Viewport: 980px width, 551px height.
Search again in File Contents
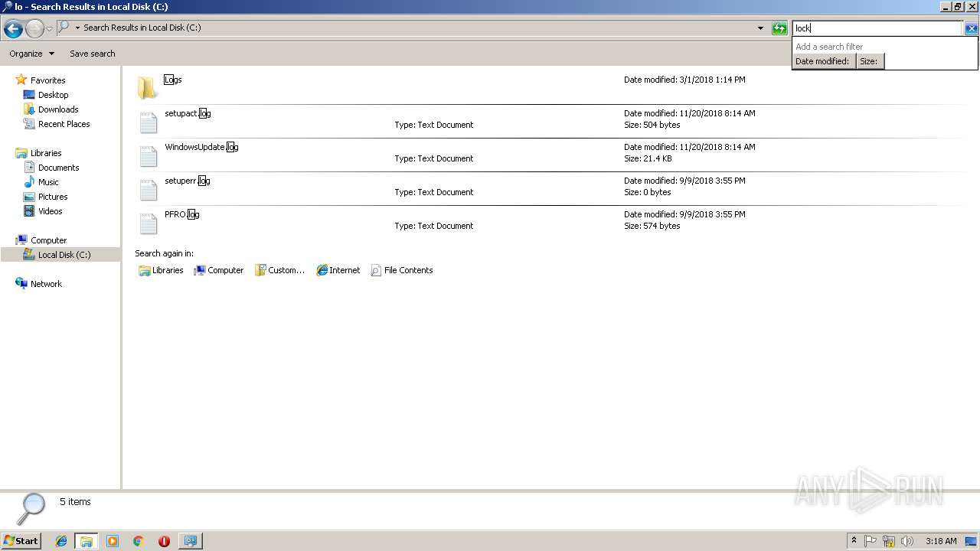point(402,270)
